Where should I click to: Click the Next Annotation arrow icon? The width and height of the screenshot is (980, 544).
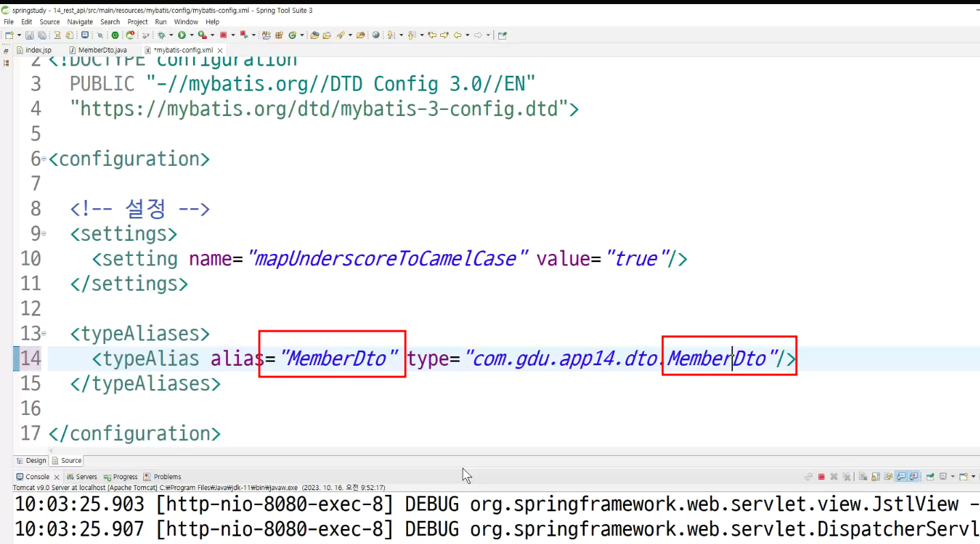click(392, 35)
